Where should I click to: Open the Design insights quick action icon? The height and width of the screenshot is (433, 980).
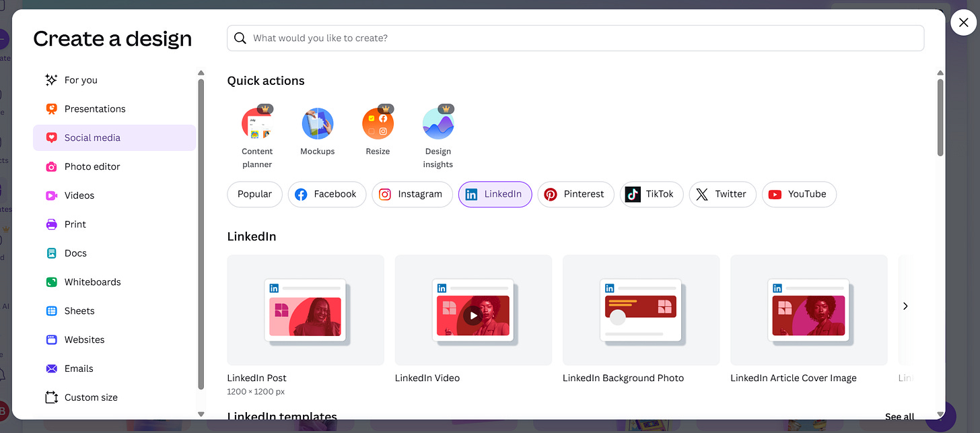coord(438,124)
